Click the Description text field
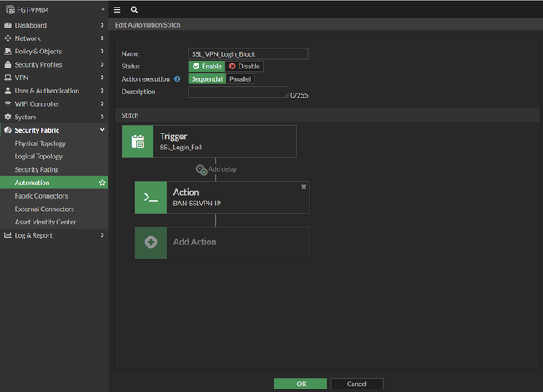The image size is (543, 392). [x=238, y=92]
